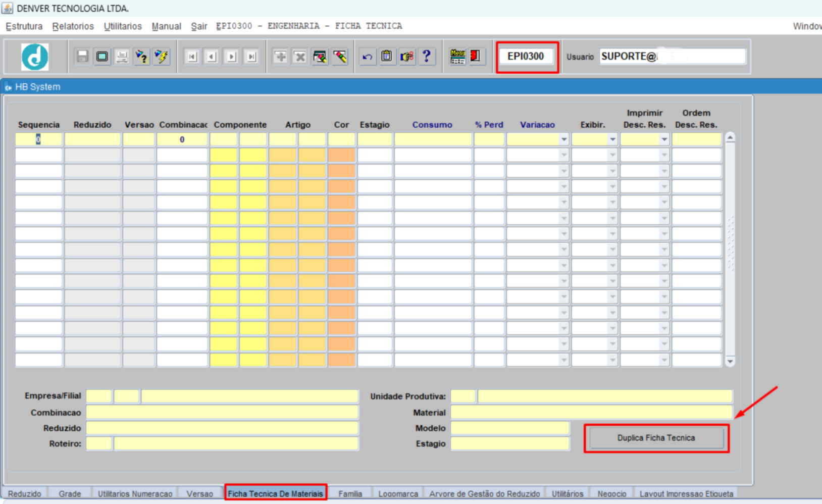Viewport: 822px width, 504px height.
Task: Click the clear record eraser-window icon
Action: coord(320,57)
